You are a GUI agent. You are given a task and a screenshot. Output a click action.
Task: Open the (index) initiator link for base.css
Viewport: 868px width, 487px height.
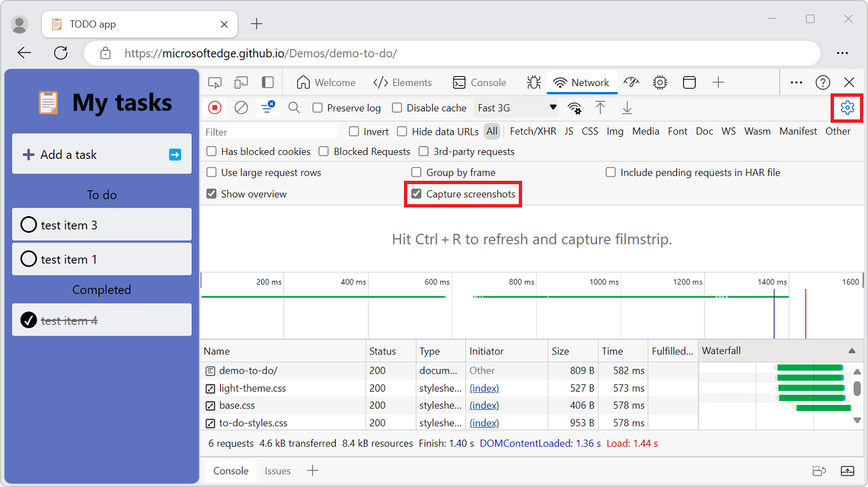pyautogui.click(x=484, y=405)
